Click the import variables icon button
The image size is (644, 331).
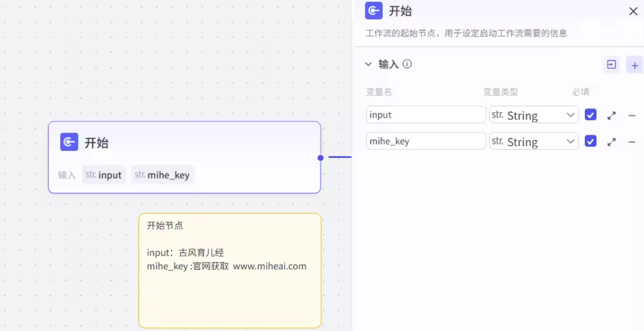click(x=611, y=64)
